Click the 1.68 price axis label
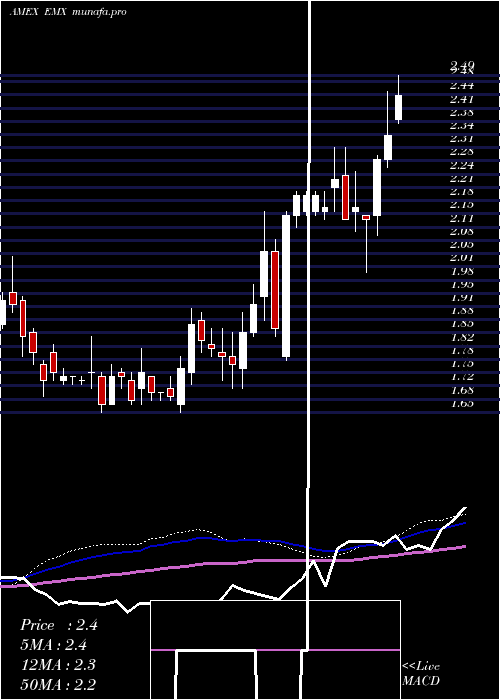The height and width of the screenshot is (700, 500). [x=462, y=390]
